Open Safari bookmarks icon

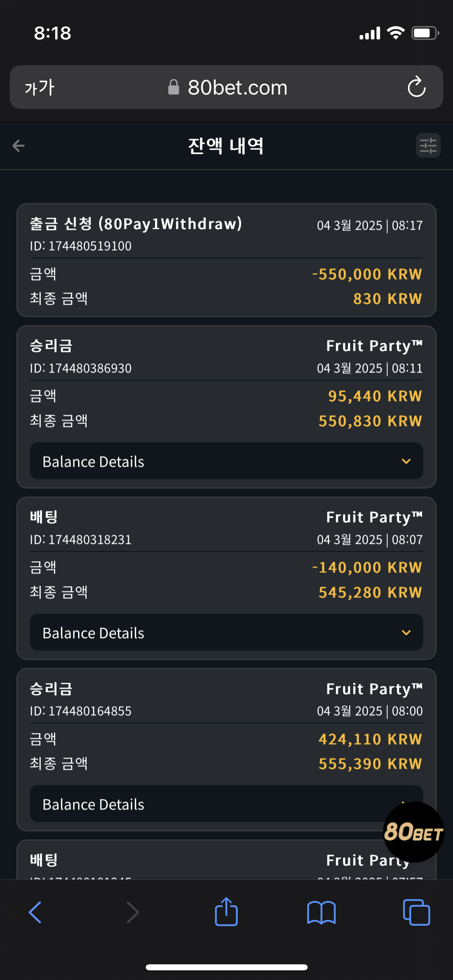(x=321, y=912)
